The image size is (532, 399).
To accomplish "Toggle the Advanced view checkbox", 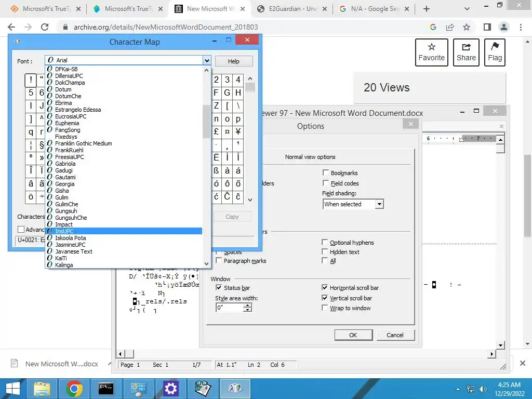I will click(21, 229).
